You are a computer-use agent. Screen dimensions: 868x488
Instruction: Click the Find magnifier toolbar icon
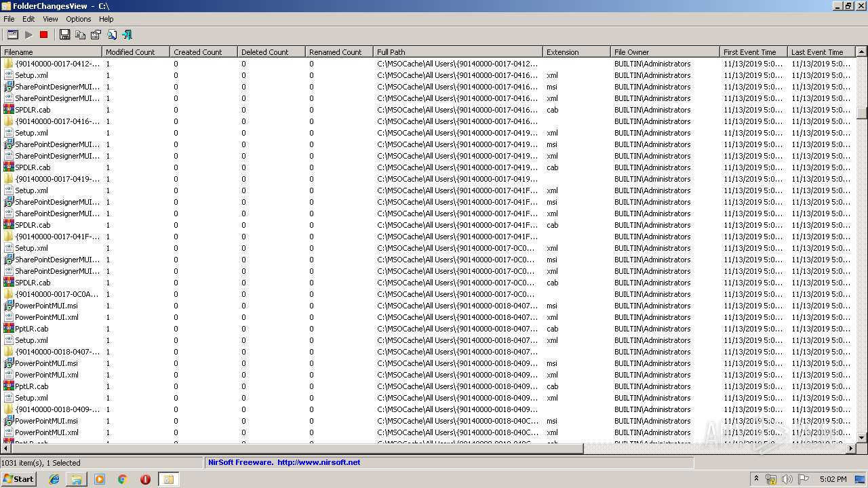[x=111, y=35]
